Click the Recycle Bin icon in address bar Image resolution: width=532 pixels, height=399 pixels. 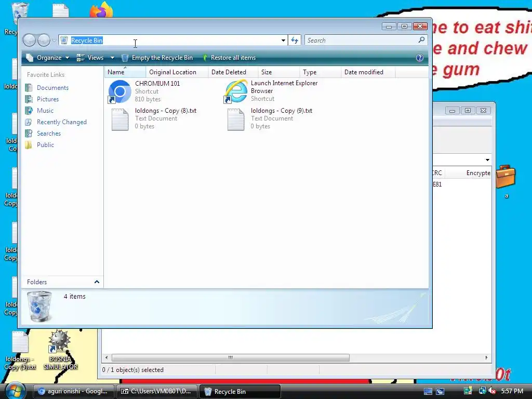click(64, 41)
